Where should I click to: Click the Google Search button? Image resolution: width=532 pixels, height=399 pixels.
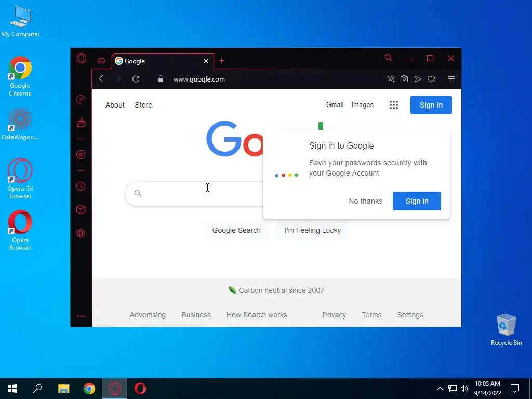(x=236, y=230)
